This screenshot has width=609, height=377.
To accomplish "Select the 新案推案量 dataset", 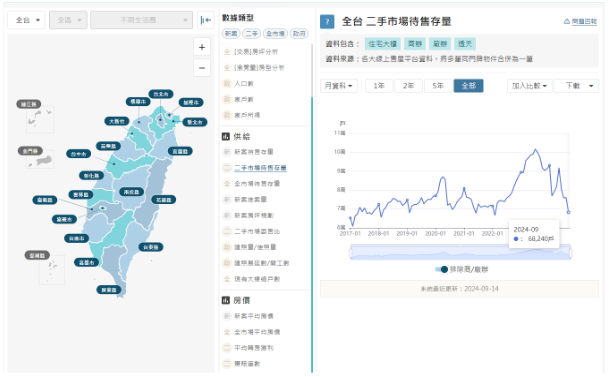I will pos(251,199).
